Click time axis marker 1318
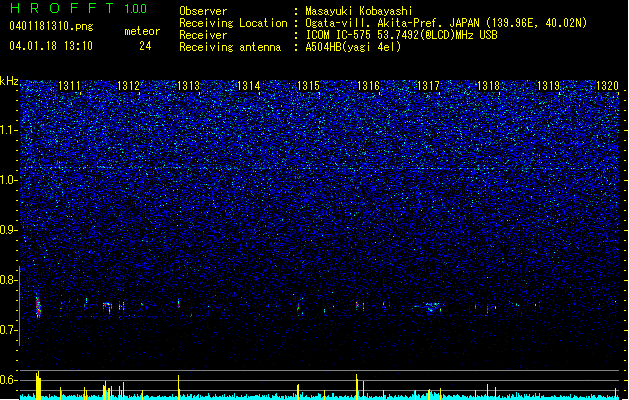Viewport: 629px width, 400px height. [x=488, y=86]
